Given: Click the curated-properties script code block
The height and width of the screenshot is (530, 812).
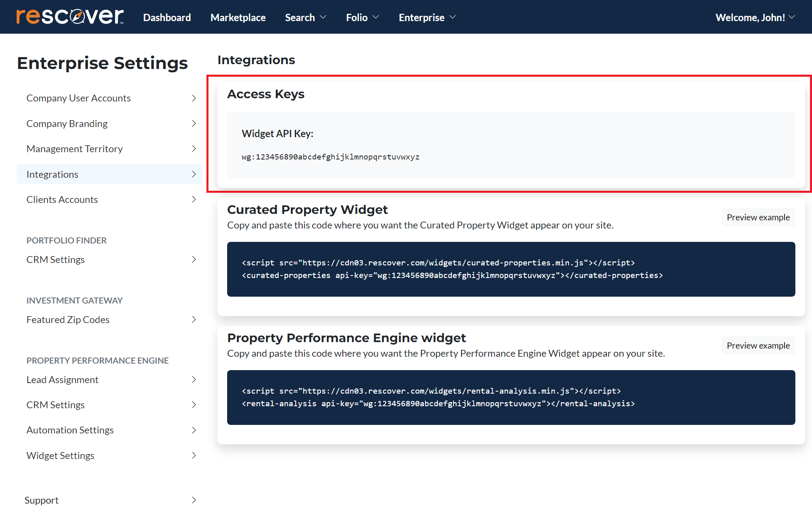Looking at the screenshot, I should pyautogui.click(x=511, y=269).
